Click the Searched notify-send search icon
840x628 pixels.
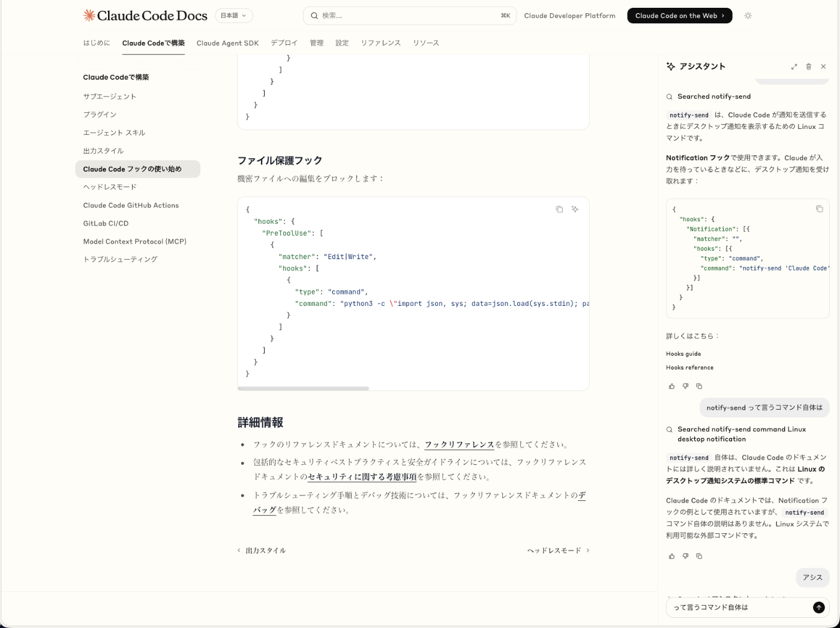tap(669, 97)
